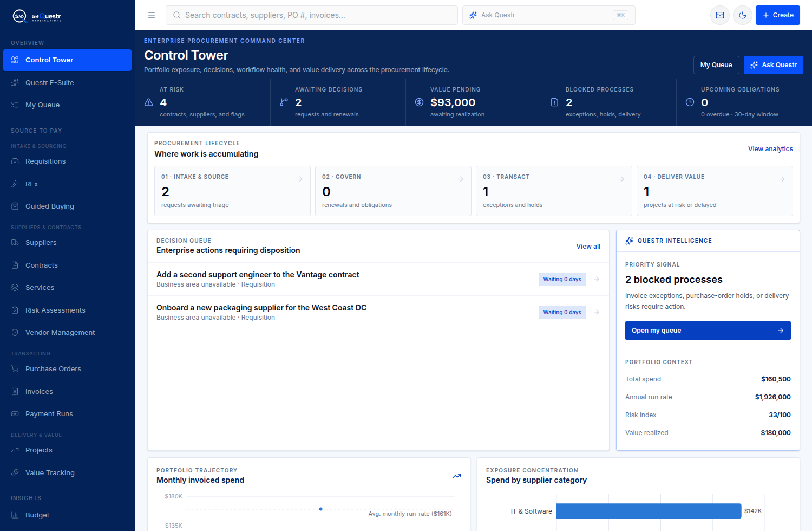Open Requisitions in the sidebar

(x=67, y=161)
